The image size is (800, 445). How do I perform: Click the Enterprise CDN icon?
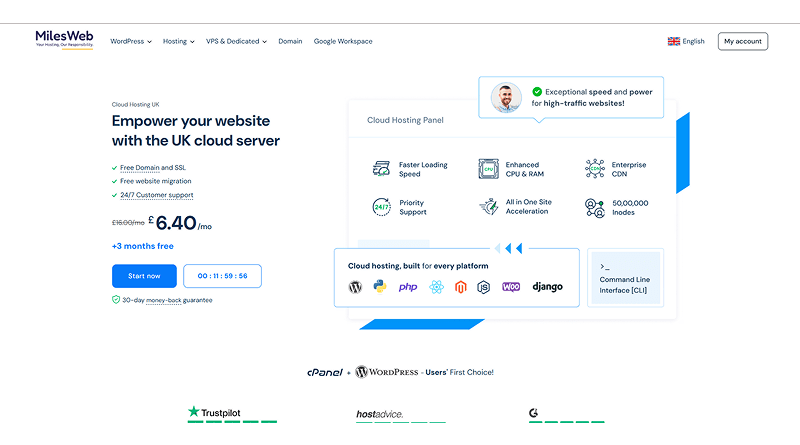pyautogui.click(x=594, y=168)
